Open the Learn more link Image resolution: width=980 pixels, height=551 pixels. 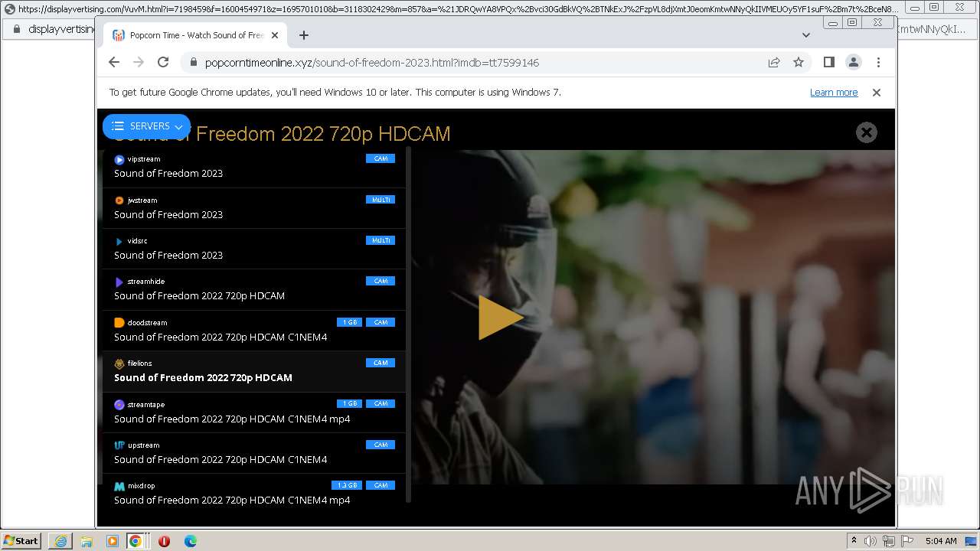pyautogui.click(x=834, y=93)
